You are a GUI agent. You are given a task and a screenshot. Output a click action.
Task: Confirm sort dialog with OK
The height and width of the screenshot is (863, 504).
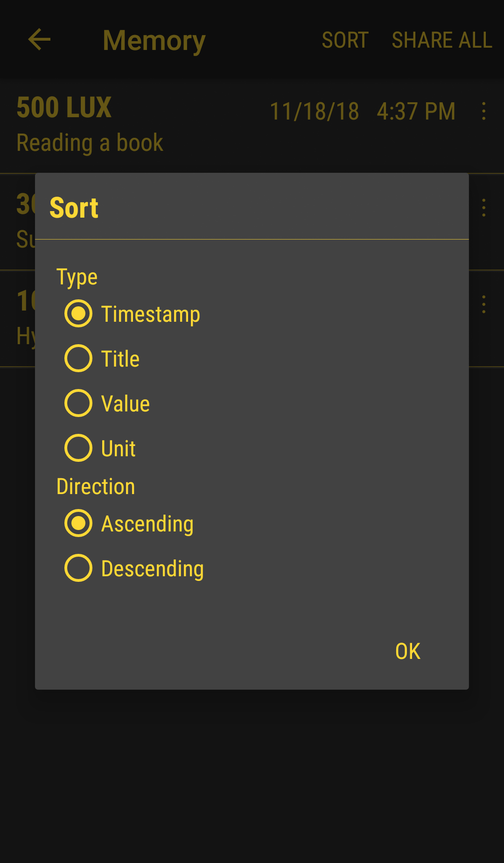point(407,651)
